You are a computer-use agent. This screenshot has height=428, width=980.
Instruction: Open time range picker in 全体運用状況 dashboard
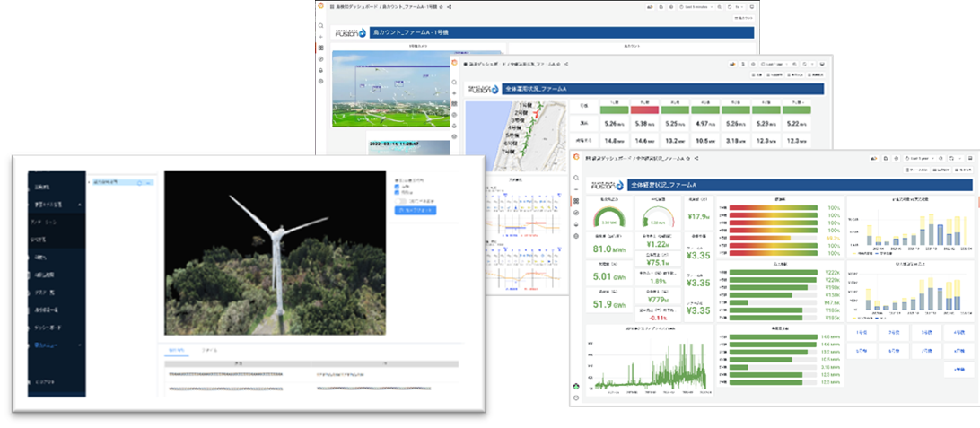pyautogui.click(x=774, y=64)
